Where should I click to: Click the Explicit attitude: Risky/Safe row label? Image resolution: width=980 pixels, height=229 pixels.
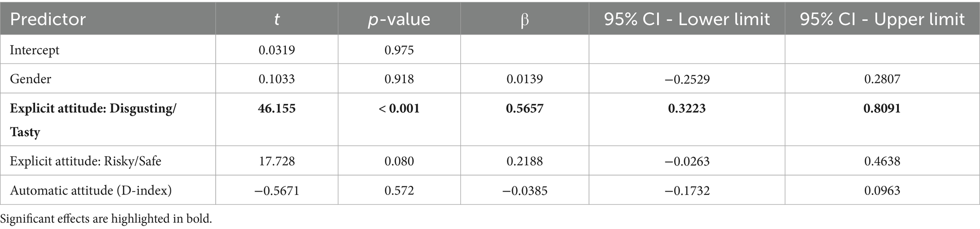[x=86, y=161]
